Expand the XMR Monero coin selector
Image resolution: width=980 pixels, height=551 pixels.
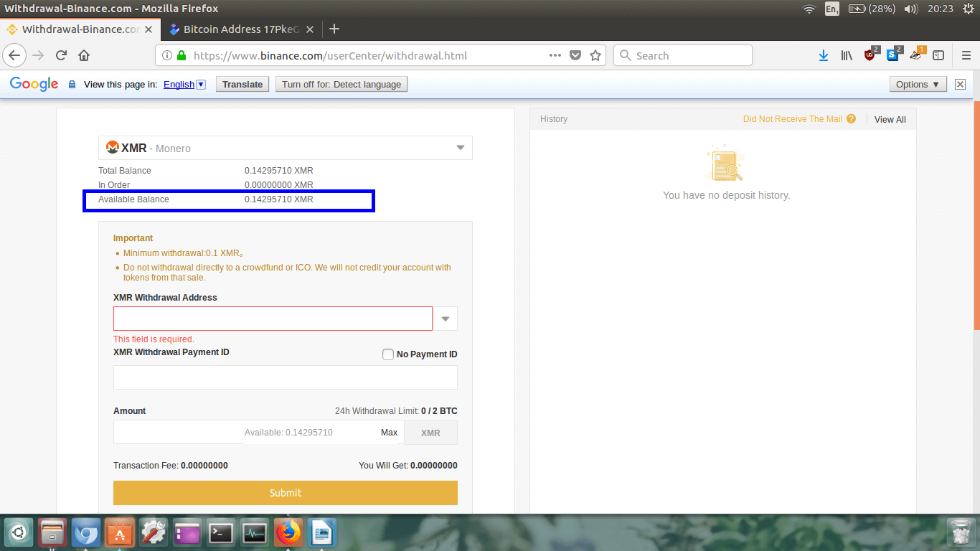tap(286, 148)
